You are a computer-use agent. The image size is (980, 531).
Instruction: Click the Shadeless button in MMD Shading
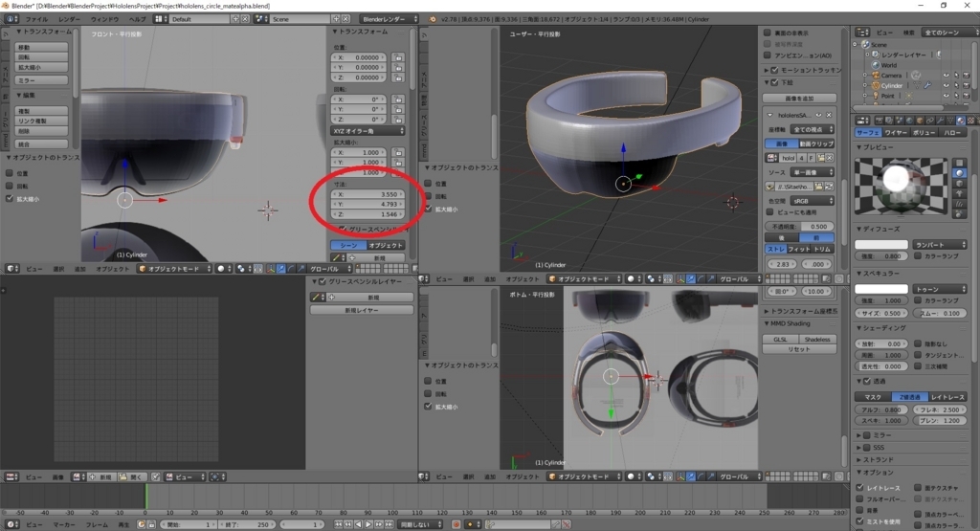tap(817, 340)
